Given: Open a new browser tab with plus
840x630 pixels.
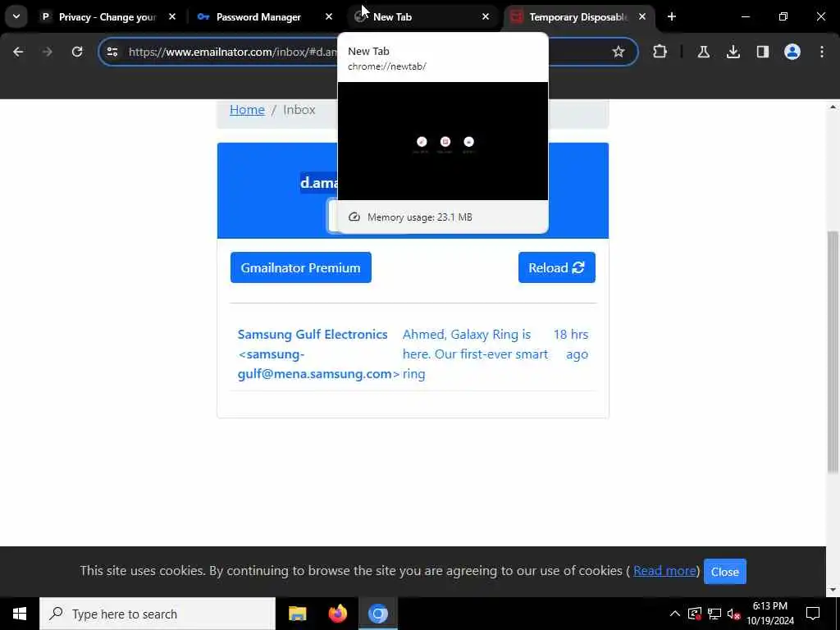Looking at the screenshot, I should coord(672,17).
